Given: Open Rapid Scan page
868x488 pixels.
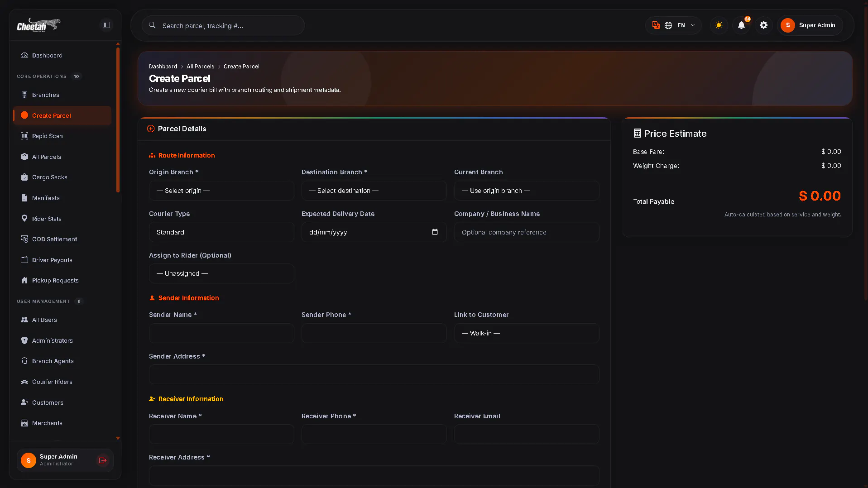Looking at the screenshot, I should pyautogui.click(x=62, y=136).
